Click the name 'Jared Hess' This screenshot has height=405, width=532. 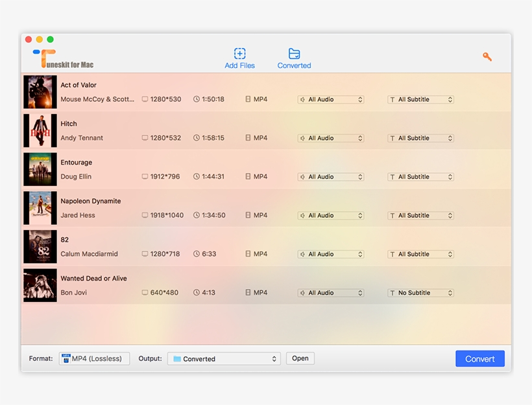point(78,215)
